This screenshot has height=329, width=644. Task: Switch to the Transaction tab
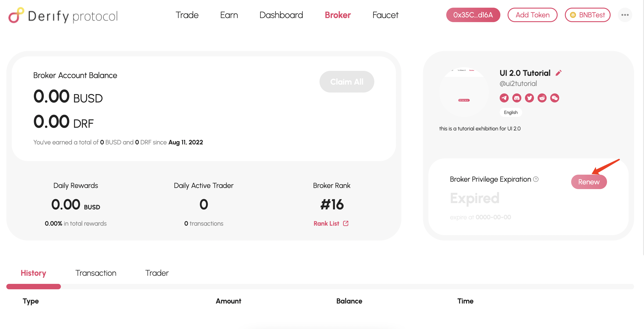click(x=96, y=273)
